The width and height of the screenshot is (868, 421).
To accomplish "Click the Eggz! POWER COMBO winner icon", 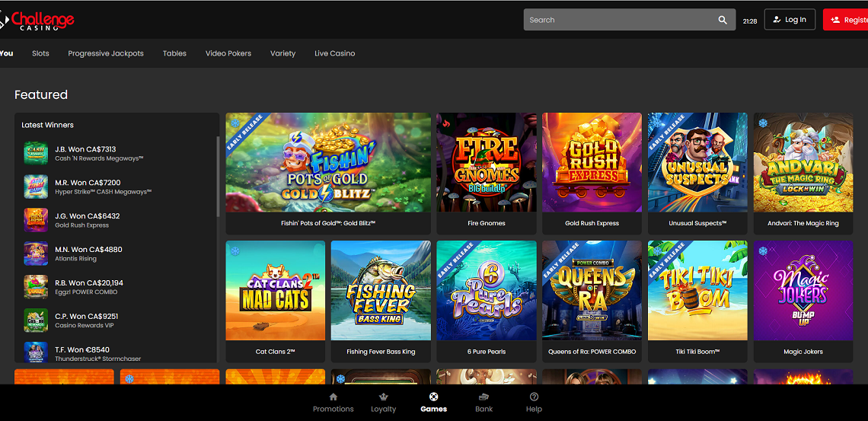I will [36, 286].
